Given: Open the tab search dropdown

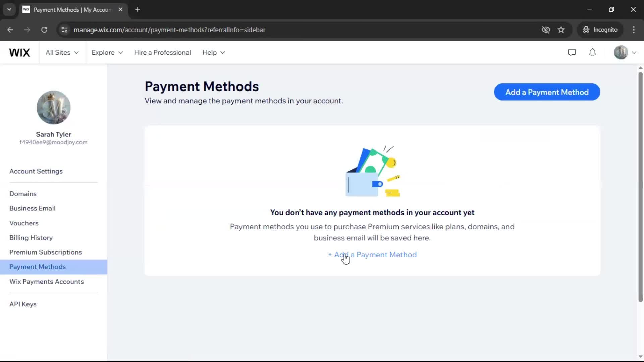Looking at the screenshot, I should click(9, 10).
